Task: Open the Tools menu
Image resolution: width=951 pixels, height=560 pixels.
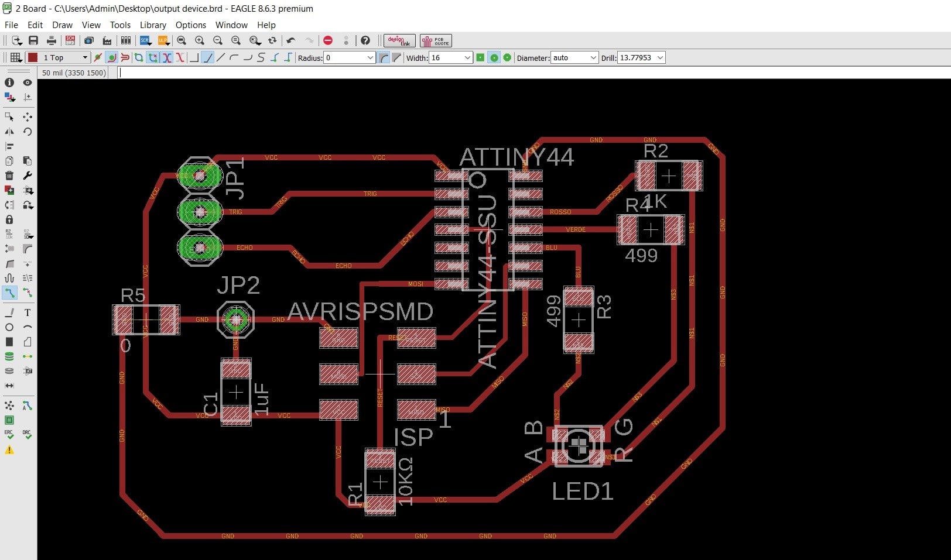Action: coord(120,25)
